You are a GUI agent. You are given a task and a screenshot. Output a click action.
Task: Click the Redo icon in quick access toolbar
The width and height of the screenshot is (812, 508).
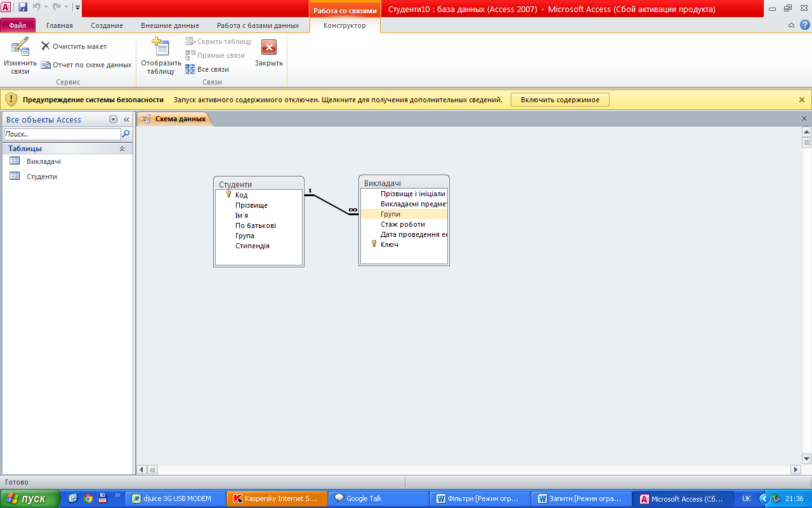[x=56, y=8]
